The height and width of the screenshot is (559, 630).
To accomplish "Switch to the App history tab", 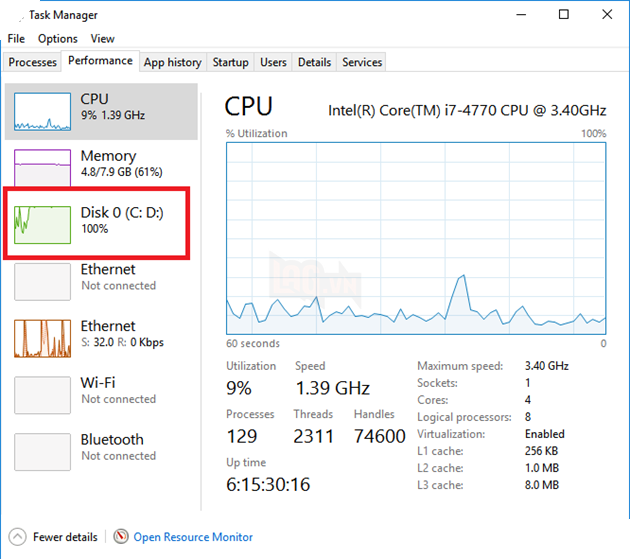I will pos(172,62).
